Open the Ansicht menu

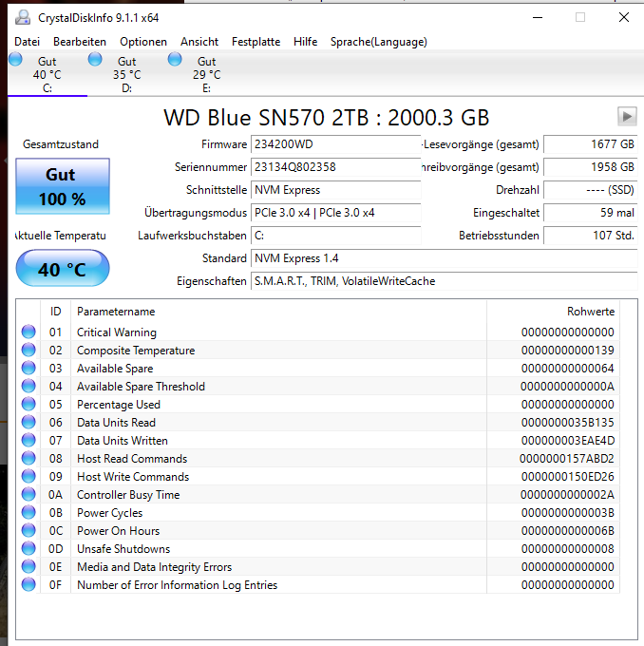point(199,42)
